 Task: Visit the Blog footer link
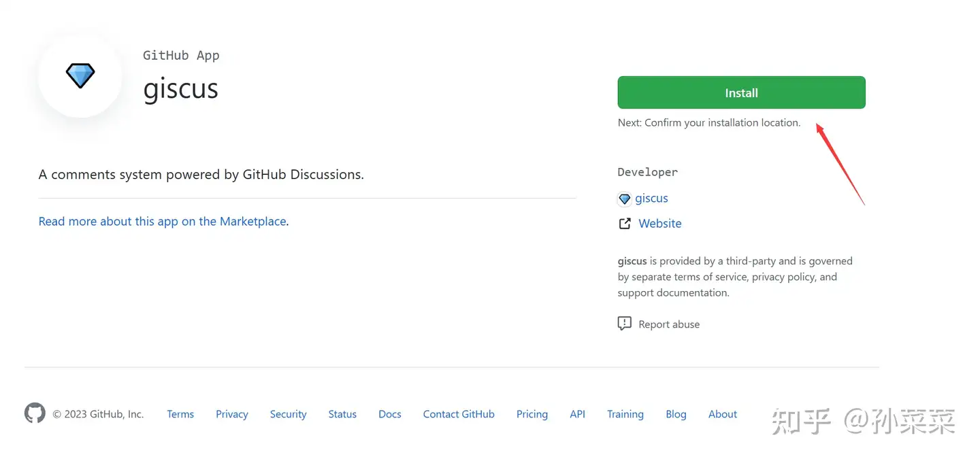[676, 414]
